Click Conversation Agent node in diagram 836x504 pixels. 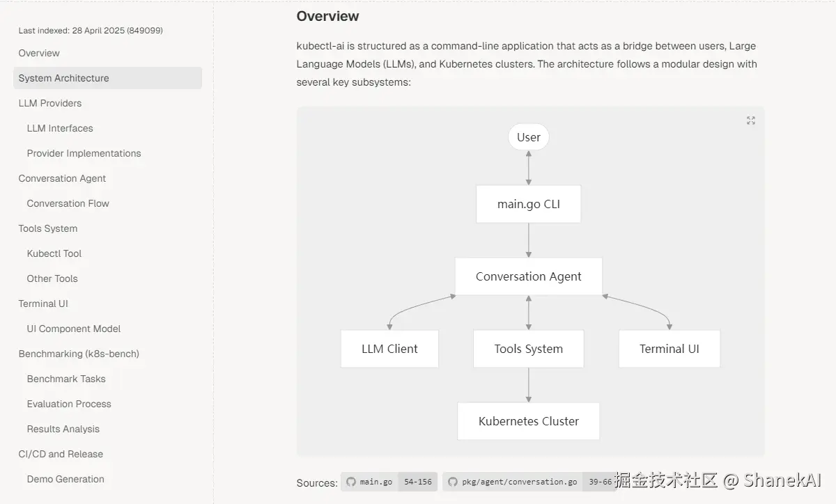click(x=528, y=276)
